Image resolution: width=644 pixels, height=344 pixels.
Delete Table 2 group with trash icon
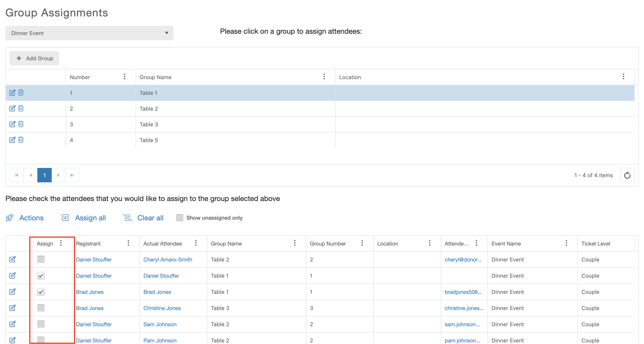point(21,109)
